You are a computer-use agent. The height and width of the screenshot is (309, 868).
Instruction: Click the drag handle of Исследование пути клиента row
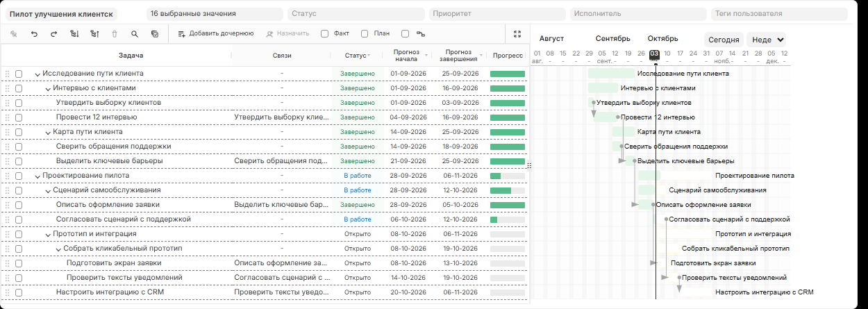(x=8, y=74)
